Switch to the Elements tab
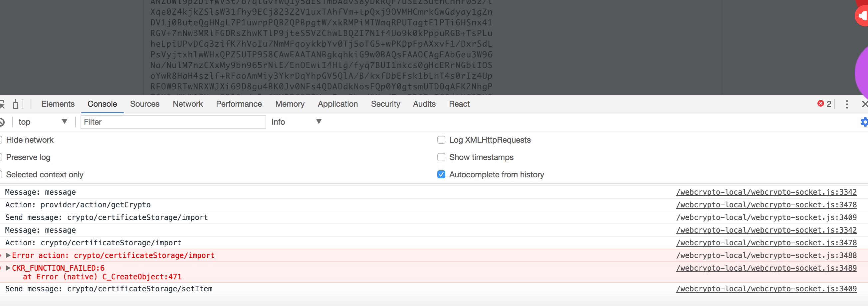Image resolution: width=868 pixels, height=306 pixels. (58, 104)
